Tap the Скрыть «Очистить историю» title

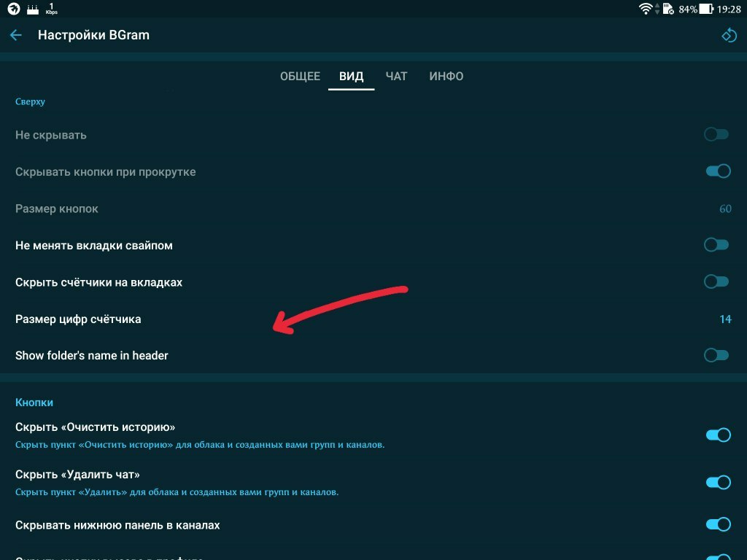coord(96,427)
